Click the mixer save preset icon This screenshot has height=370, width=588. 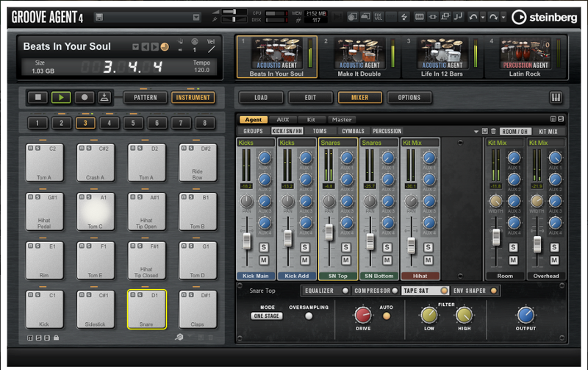coord(485,132)
